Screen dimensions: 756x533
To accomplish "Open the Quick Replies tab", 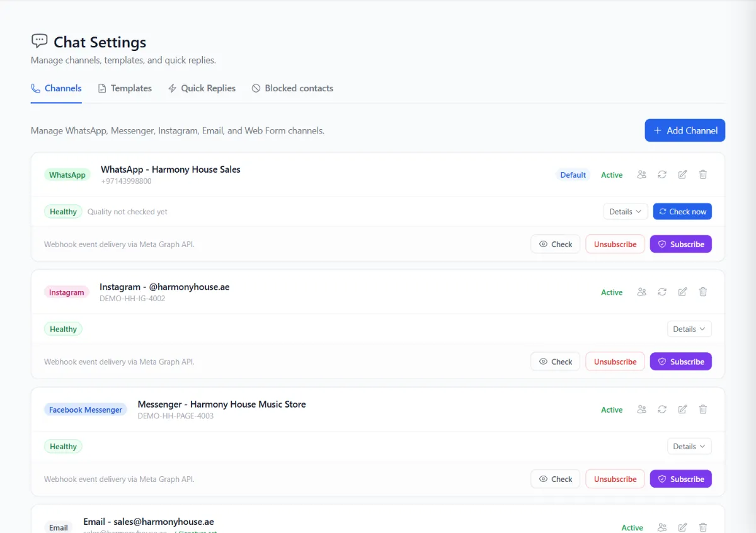I will point(202,88).
